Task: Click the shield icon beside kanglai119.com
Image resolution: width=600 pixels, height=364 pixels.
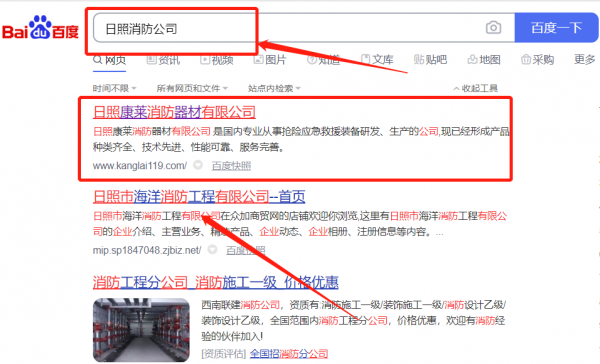Action: (198, 165)
